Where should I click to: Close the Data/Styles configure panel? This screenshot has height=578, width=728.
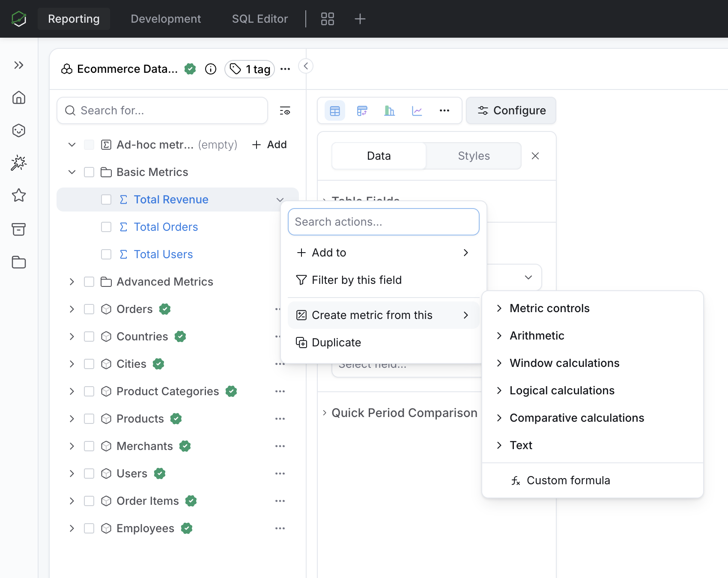(535, 156)
